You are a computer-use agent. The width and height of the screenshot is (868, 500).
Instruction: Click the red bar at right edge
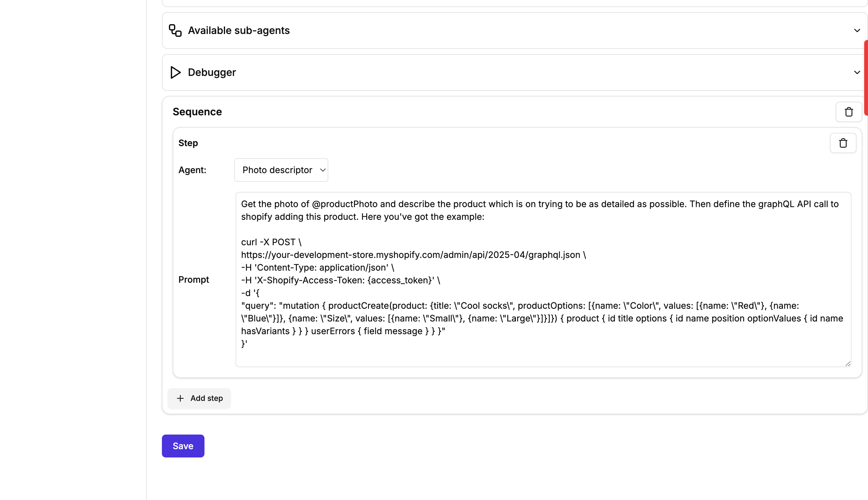[x=866, y=78]
